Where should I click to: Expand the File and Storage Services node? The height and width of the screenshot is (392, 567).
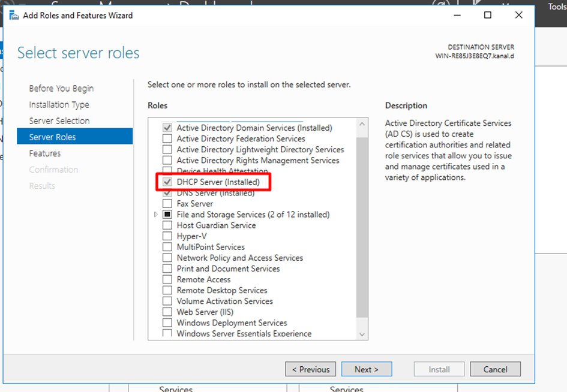pos(156,215)
